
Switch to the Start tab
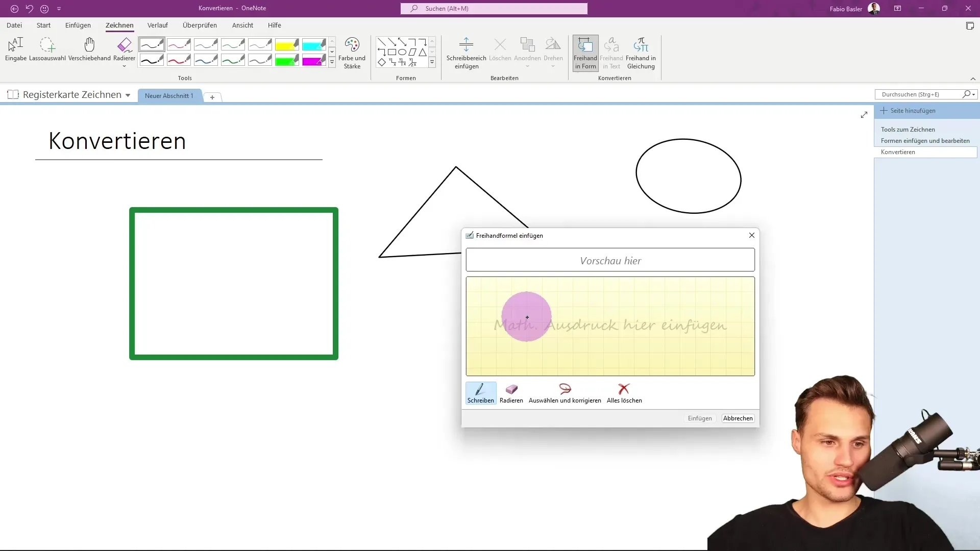(x=43, y=25)
